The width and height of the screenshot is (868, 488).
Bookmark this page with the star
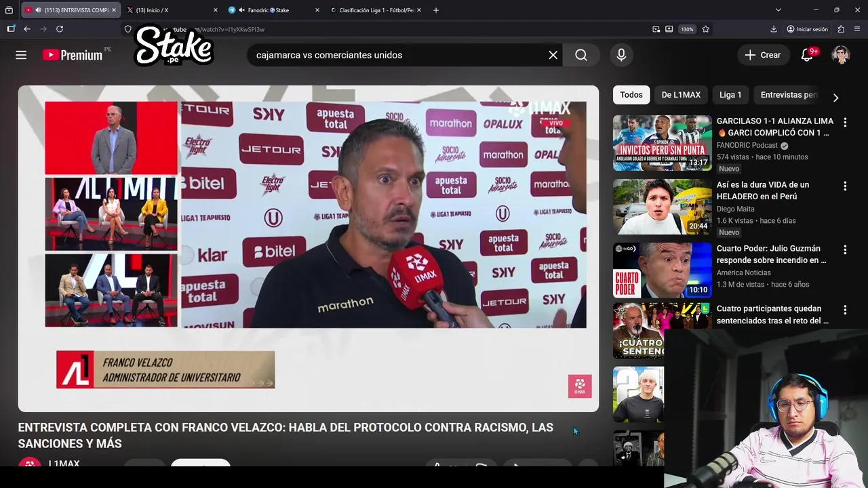click(x=706, y=29)
